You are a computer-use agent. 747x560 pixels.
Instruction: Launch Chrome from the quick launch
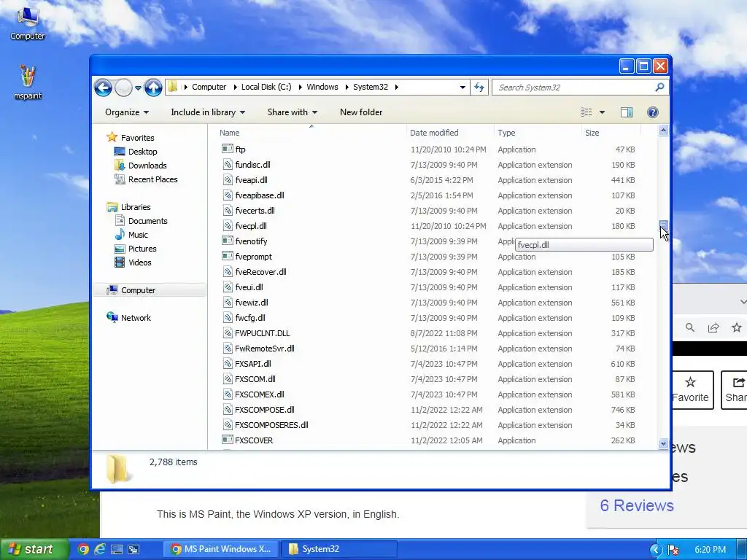(x=83, y=549)
